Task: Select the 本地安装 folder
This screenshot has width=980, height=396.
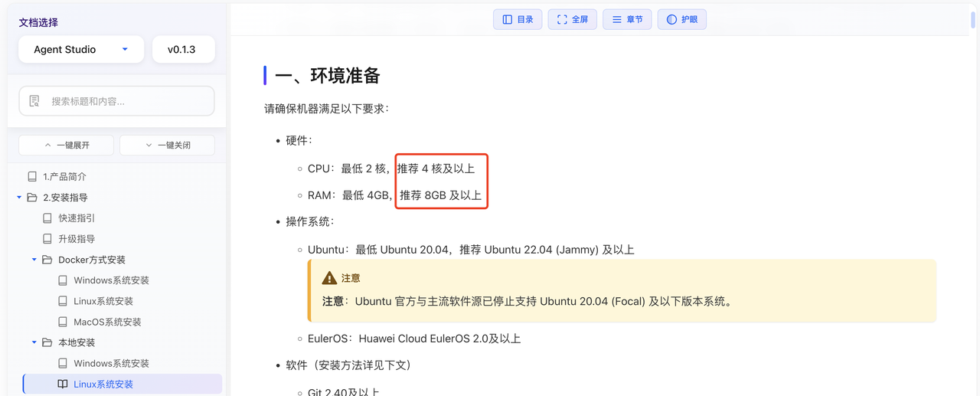Action: pos(77,342)
